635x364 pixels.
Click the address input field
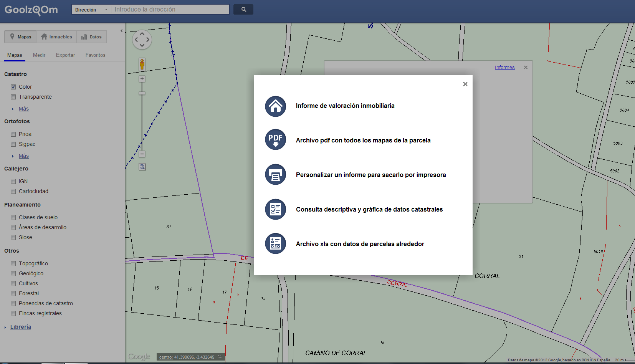(170, 10)
